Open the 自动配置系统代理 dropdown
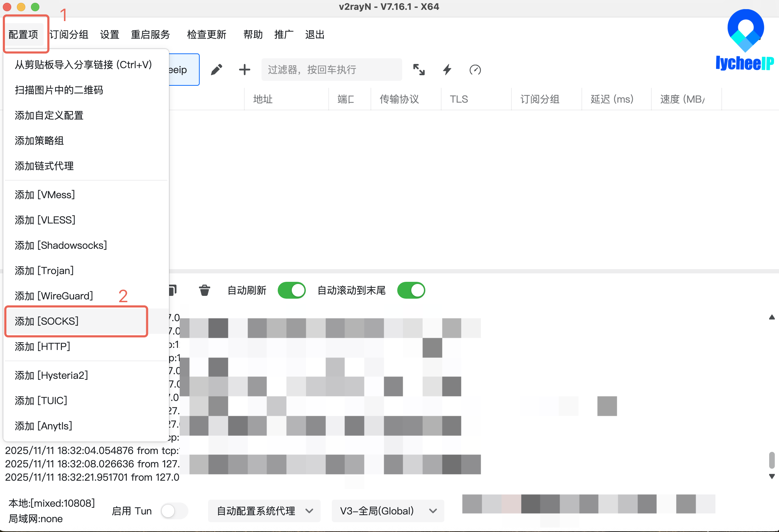779x532 pixels. click(x=264, y=511)
